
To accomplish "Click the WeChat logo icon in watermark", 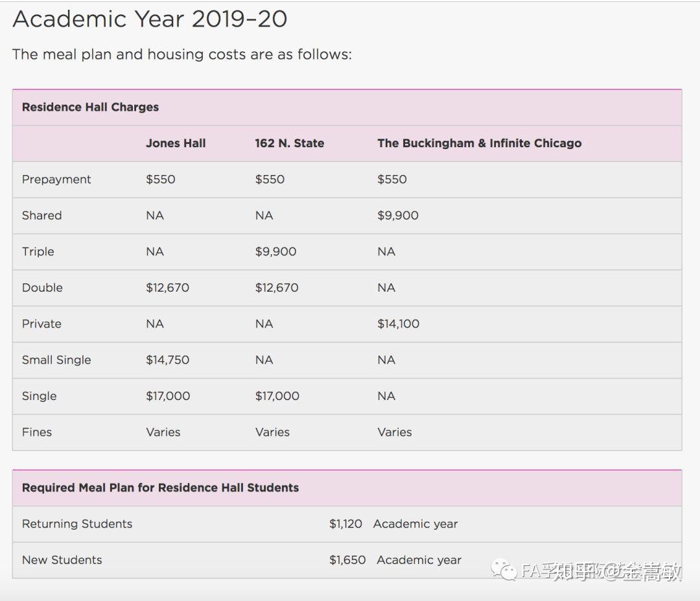I will pos(503,570).
